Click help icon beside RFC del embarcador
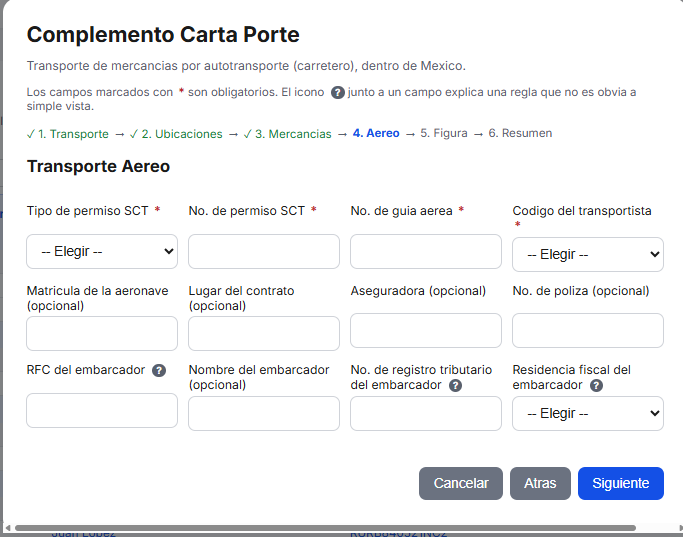The width and height of the screenshot is (683, 537). 159,371
